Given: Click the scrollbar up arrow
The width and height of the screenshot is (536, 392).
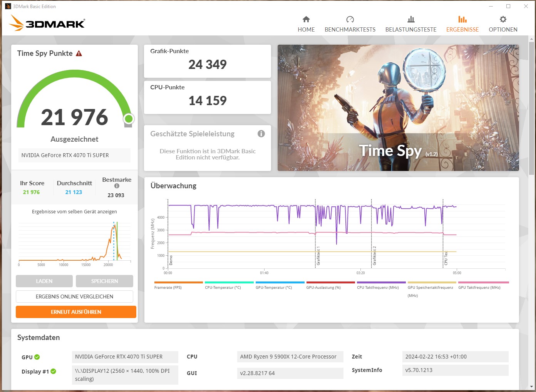Looking at the screenshot, I should [x=532, y=39].
